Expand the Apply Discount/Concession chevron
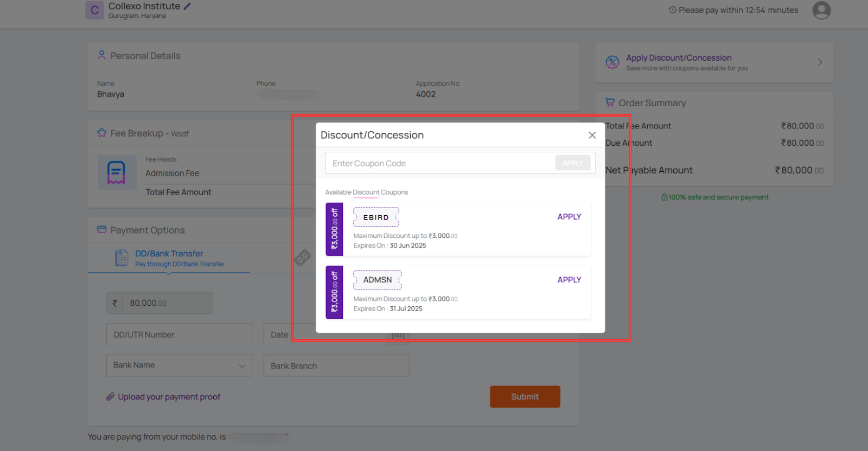 [x=820, y=62]
